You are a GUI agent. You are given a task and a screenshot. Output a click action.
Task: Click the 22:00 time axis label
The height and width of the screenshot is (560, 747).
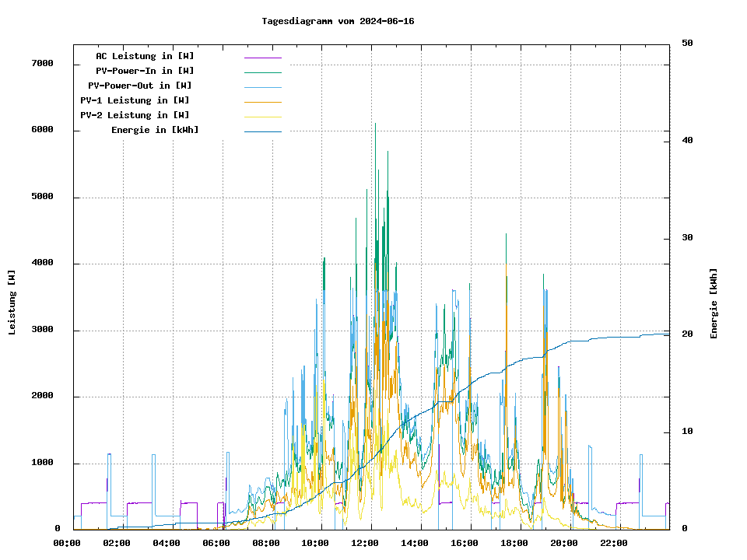click(614, 543)
